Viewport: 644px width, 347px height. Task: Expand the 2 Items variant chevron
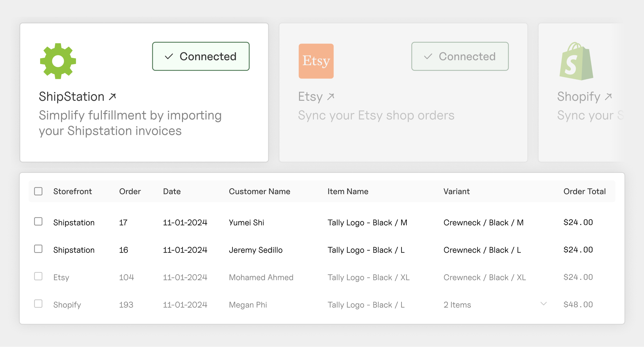(543, 304)
